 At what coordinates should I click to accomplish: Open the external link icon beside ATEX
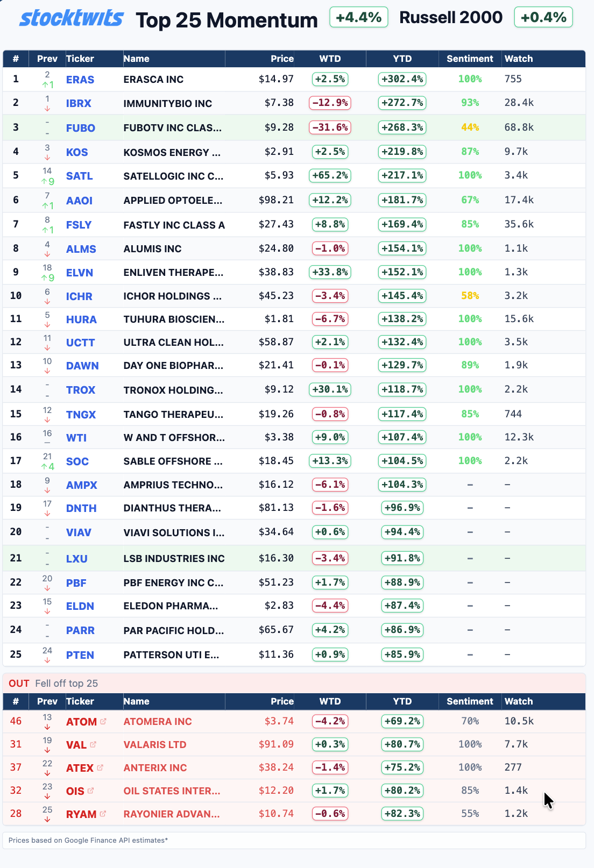100,767
